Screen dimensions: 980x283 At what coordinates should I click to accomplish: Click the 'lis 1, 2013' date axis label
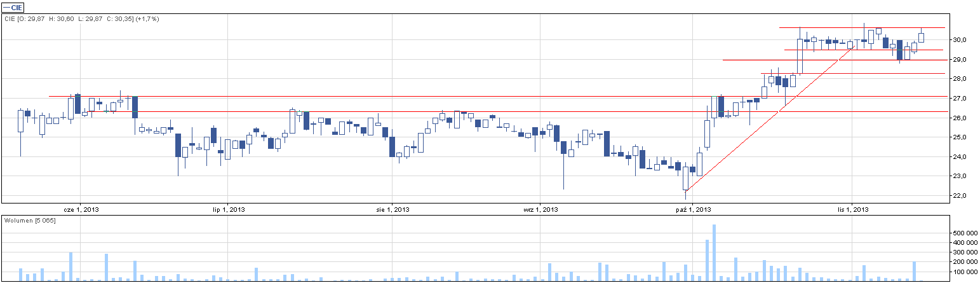[852, 209]
